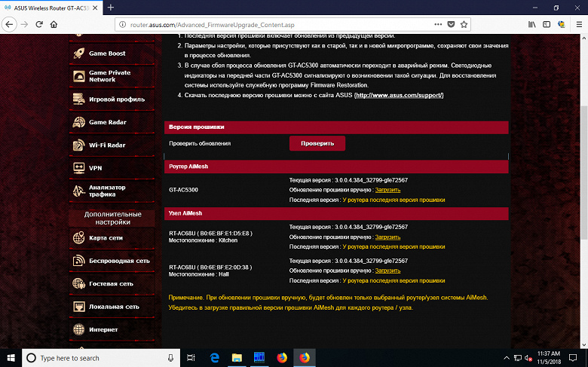Screen dimensions: 588x367
Task: Select GT-AC5300 router name text
Action: 183,190
